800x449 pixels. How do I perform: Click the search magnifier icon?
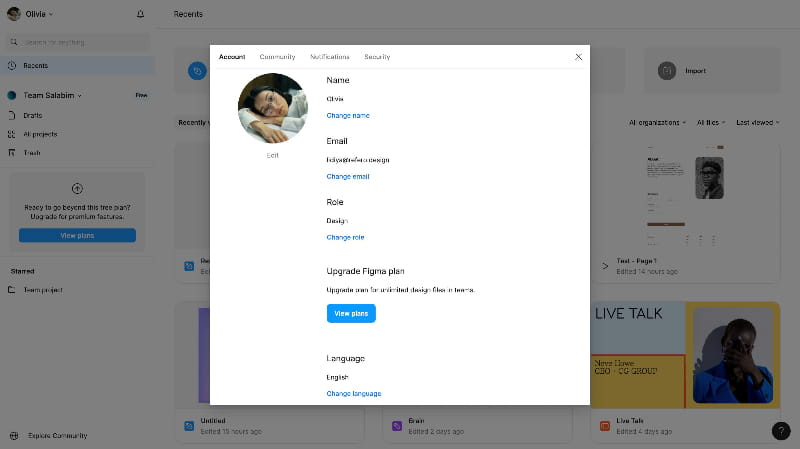pyautogui.click(x=14, y=42)
